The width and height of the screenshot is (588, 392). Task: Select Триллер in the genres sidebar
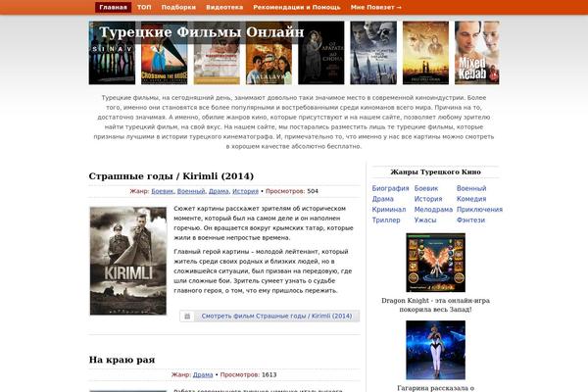[386, 220]
